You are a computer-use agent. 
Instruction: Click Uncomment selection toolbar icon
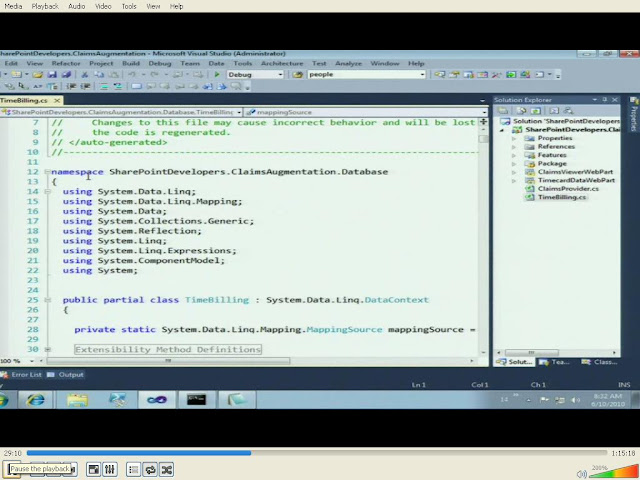pos(118,86)
